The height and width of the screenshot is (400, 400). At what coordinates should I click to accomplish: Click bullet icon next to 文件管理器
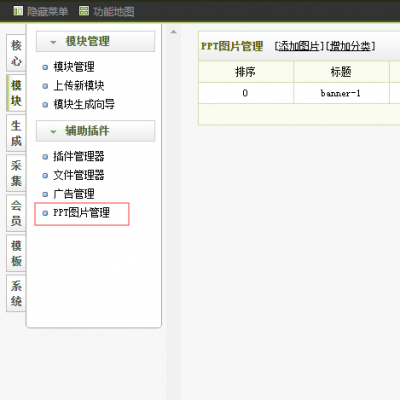point(45,175)
